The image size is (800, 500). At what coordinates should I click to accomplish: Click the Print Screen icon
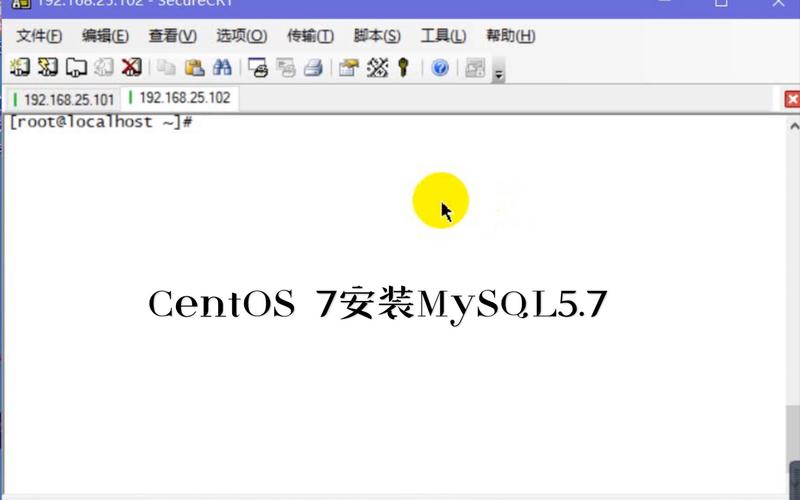258,67
